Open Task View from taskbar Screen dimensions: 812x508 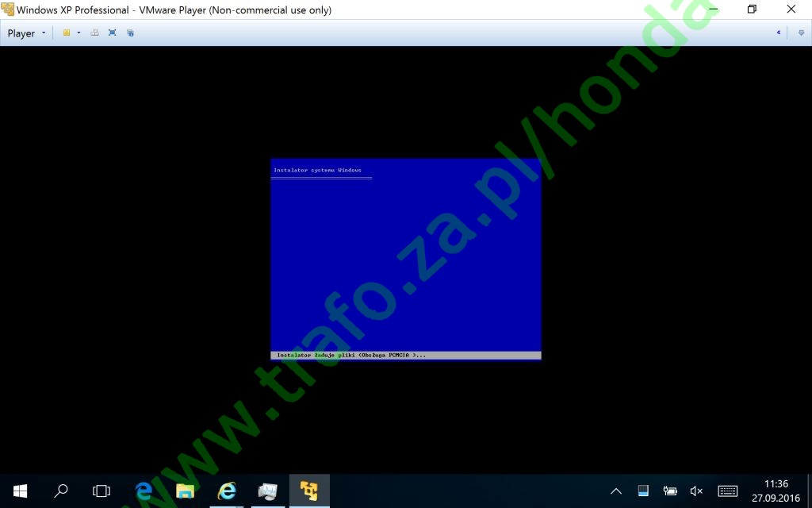click(101, 491)
